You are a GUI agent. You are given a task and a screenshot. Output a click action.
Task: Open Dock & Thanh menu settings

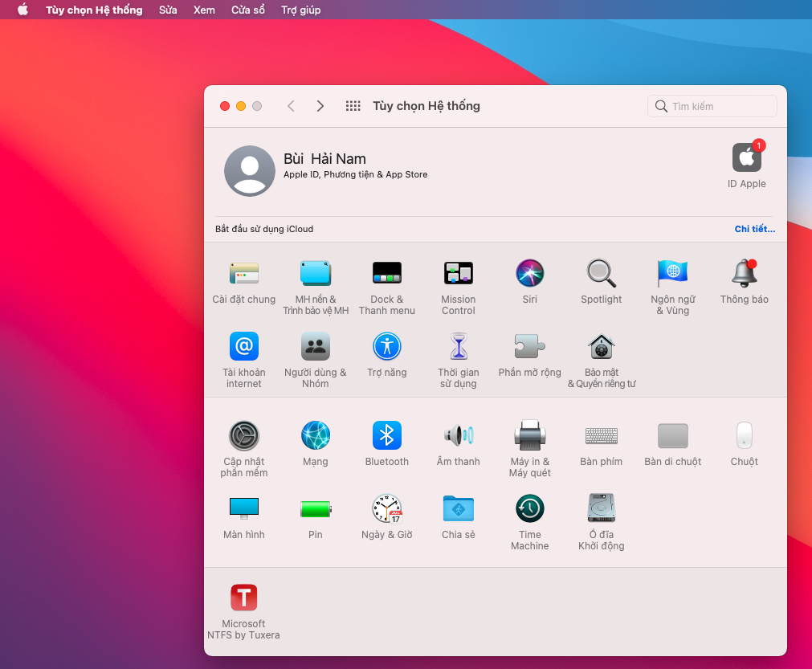click(x=387, y=273)
